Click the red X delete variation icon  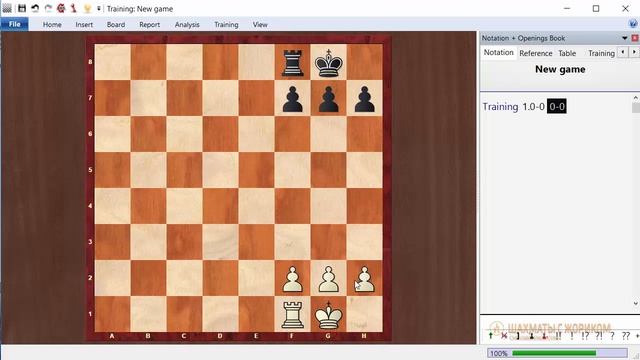pyautogui.click(x=504, y=336)
